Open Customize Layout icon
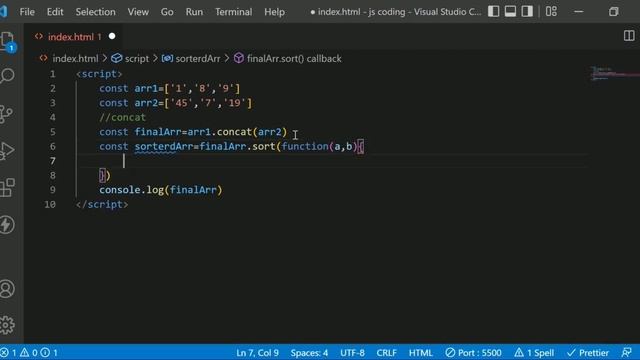 coord(551,11)
